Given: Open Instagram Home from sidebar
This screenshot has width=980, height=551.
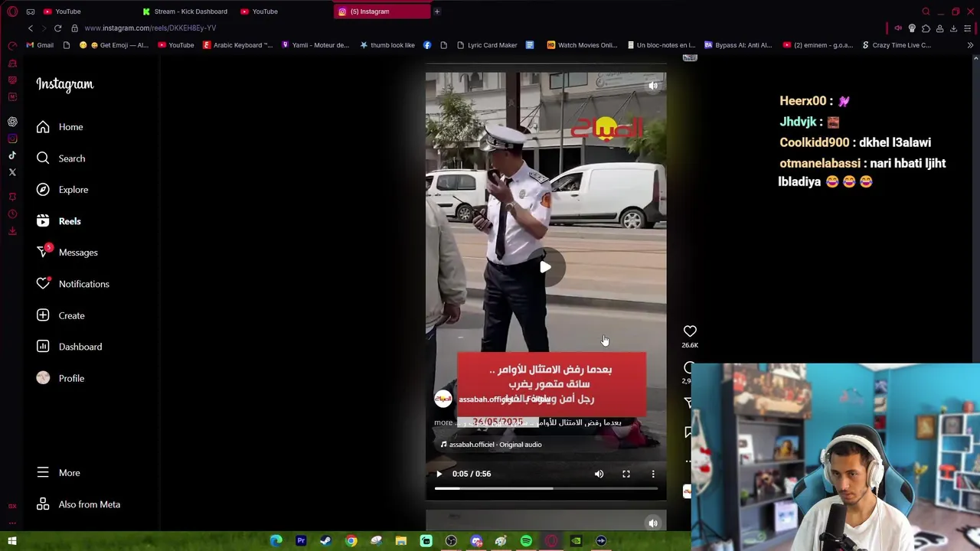Looking at the screenshot, I should (60, 127).
